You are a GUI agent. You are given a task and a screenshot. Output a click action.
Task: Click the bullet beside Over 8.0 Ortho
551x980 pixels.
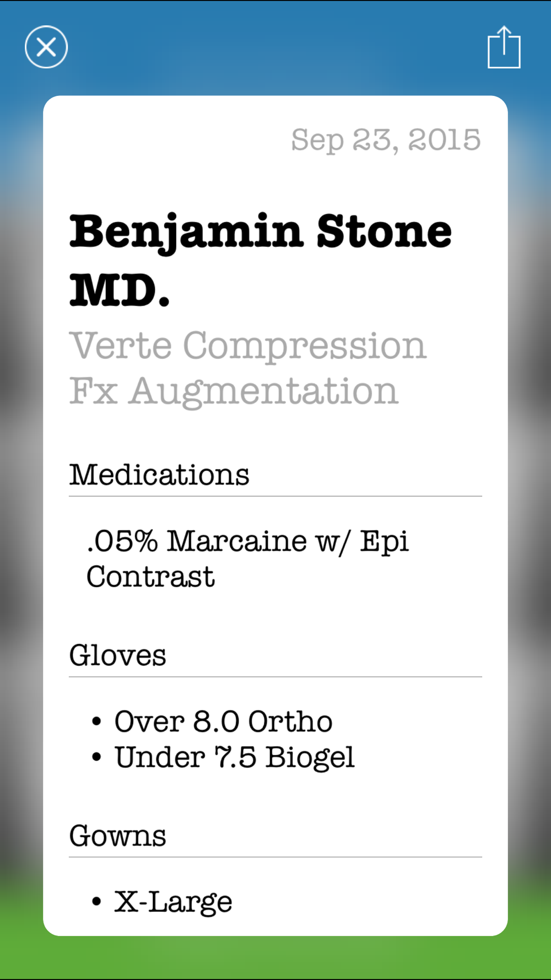96,721
